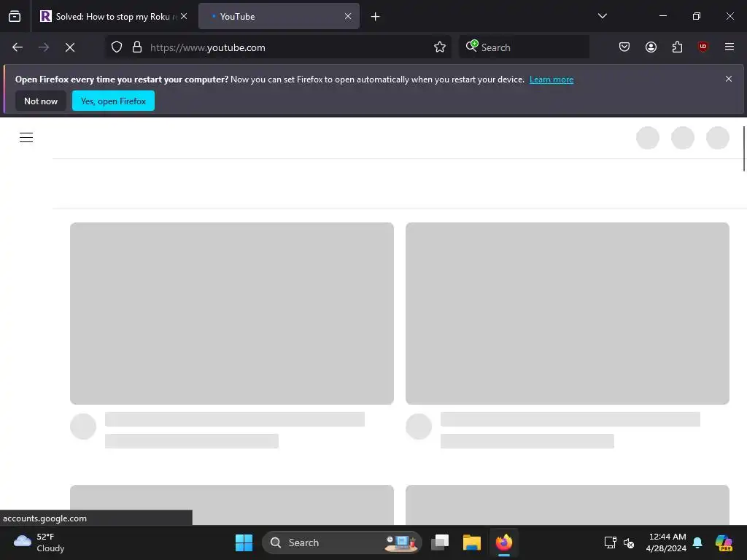Open network status tray icon

(x=611, y=542)
